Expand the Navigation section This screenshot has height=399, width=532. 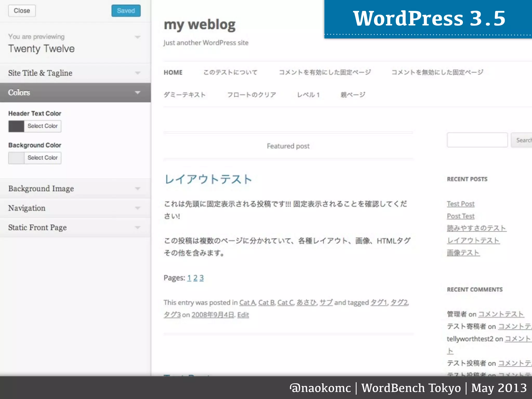click(x=75, y=208)
